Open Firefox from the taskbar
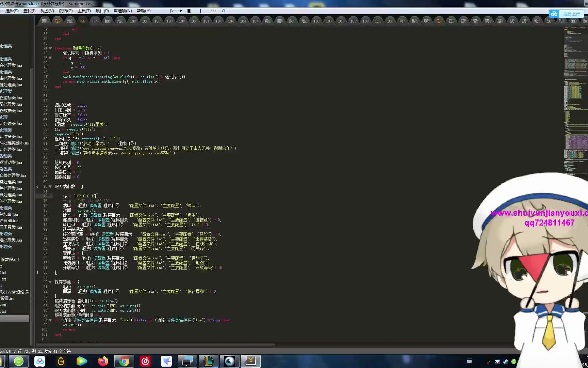 click(x=103, y=361)
